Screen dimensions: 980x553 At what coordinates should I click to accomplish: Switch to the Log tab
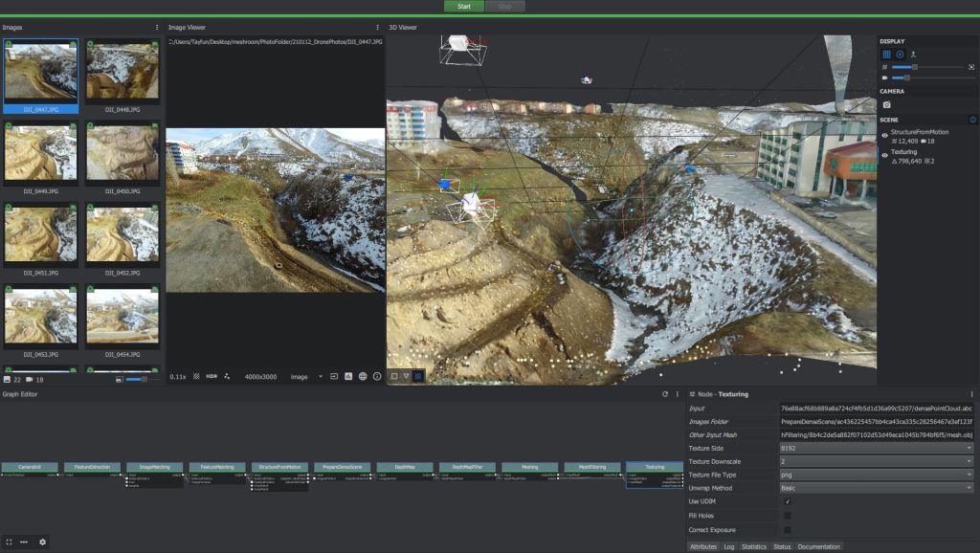coord(729,547)
